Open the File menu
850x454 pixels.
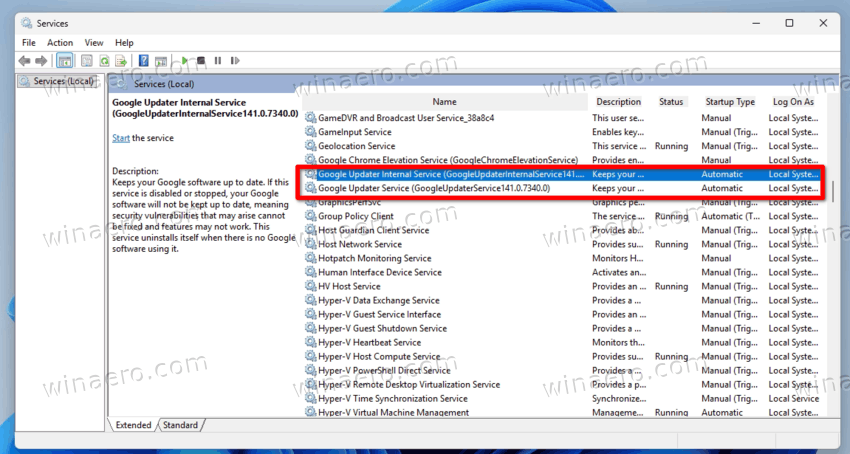click(29, 42)
